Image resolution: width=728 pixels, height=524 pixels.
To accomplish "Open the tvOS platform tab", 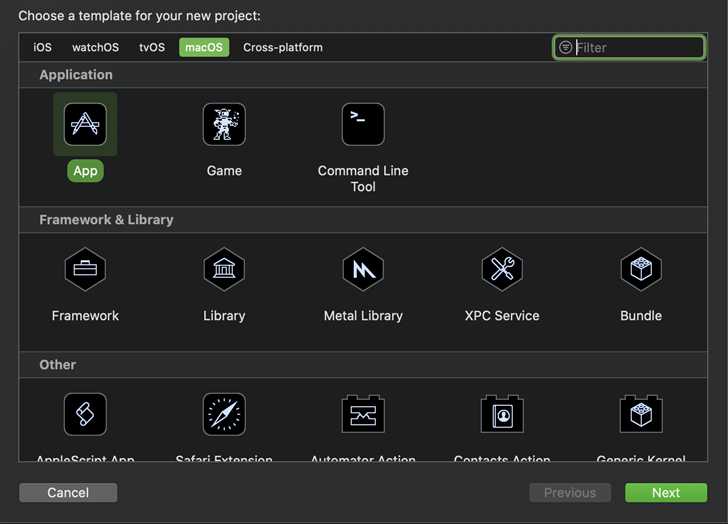I will 152,47.
